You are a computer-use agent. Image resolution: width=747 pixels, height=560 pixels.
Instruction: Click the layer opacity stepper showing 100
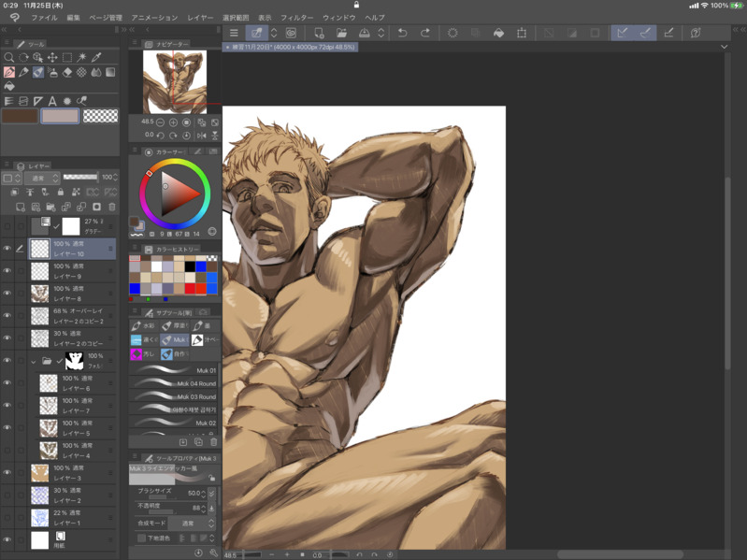point(115,177)
